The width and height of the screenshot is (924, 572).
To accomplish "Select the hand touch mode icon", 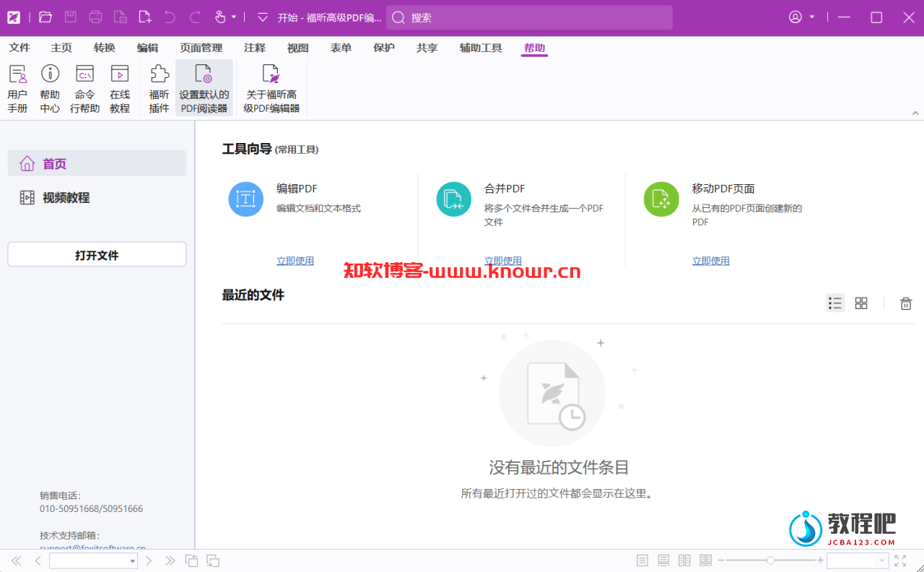I will (x=221, y=17).
